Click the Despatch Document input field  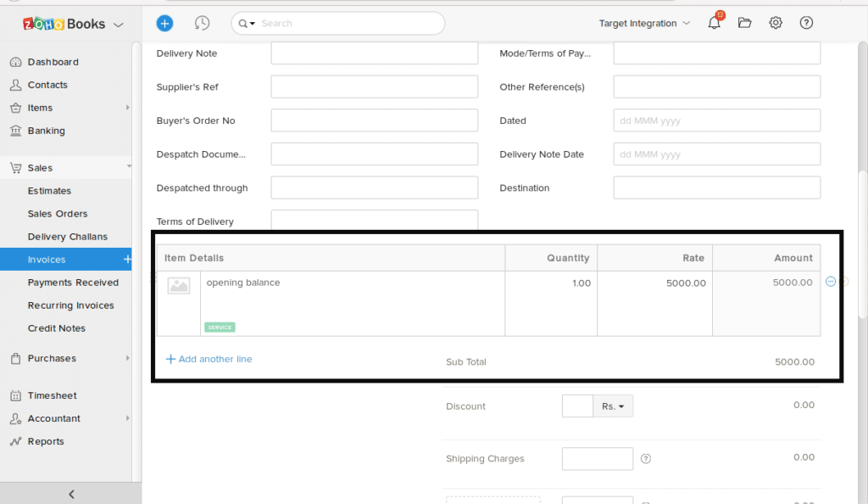coord(374,154)
